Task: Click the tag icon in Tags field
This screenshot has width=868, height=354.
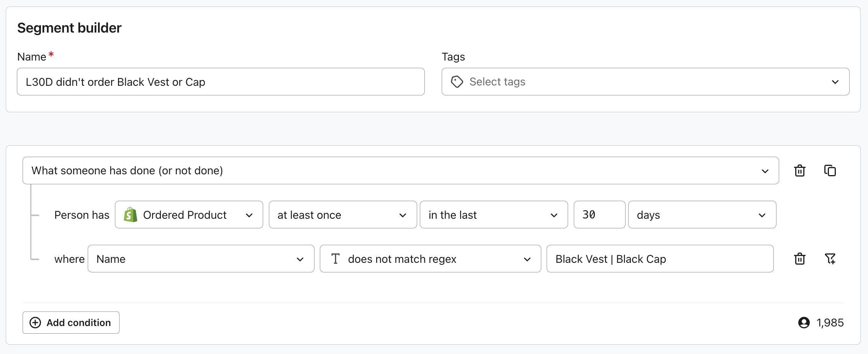Action: click(x=457, y=82)
